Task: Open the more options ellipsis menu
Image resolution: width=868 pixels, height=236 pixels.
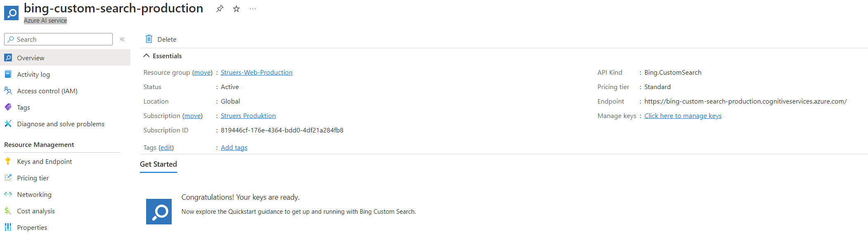Action: click(x=253, y=9)
